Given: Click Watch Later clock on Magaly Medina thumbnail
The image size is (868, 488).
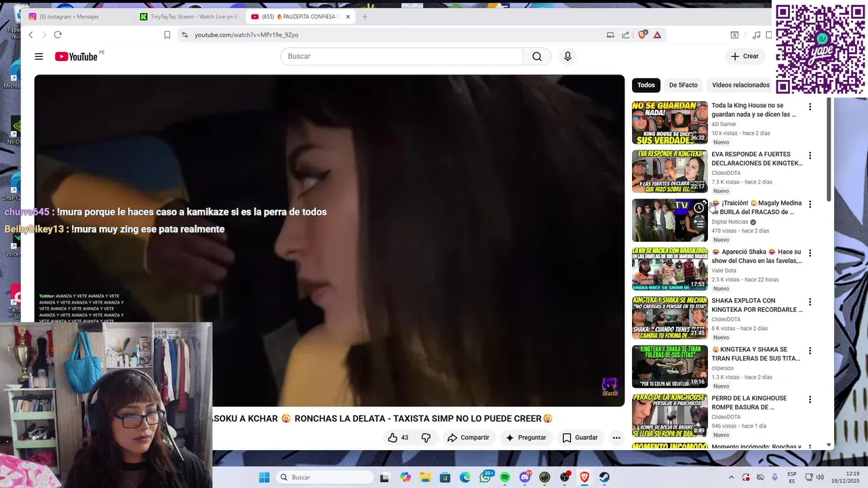Looking at the screenshot, I should 698,207.
